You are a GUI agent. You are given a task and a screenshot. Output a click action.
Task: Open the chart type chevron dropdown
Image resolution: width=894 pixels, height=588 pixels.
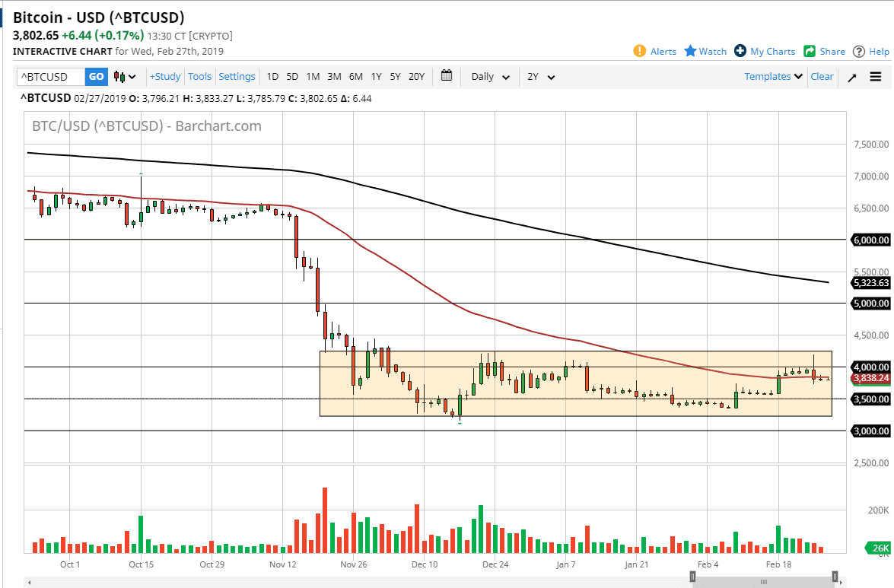(131, 76)
